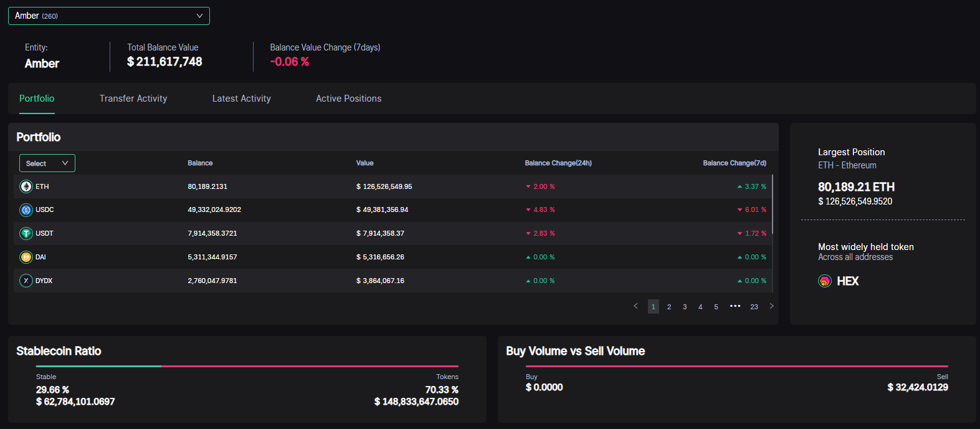Select portfolio page 5

click(716, 307)
